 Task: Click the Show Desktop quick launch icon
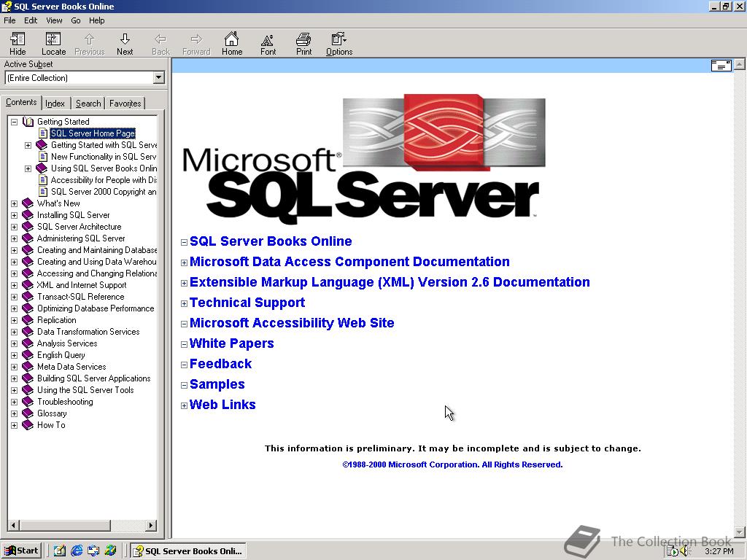click(x=59, y=551)
